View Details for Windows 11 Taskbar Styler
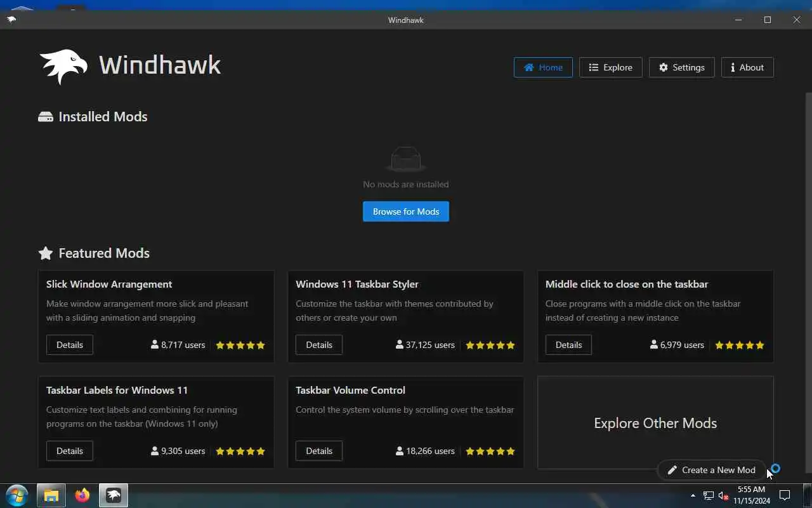The width and height of the screenshot is (812, 508). pos(319,345)
